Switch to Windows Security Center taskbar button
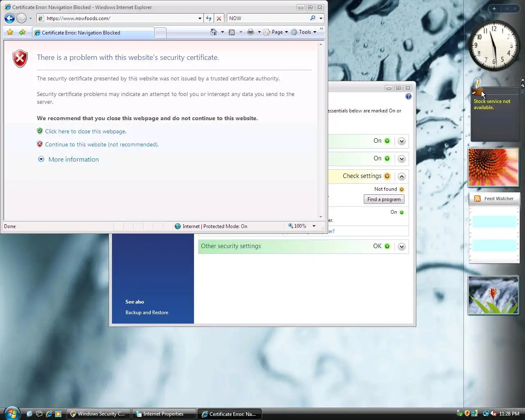 click(x=99, y=414)
